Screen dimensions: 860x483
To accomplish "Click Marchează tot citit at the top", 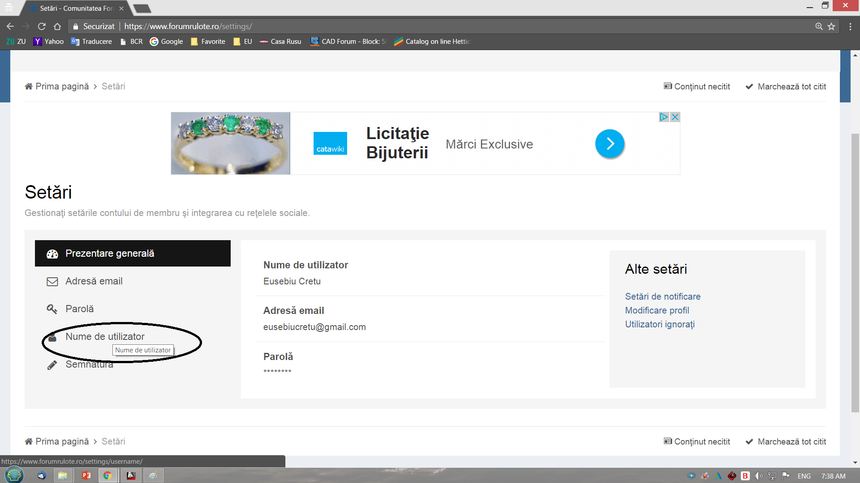I will coord(791,87).
